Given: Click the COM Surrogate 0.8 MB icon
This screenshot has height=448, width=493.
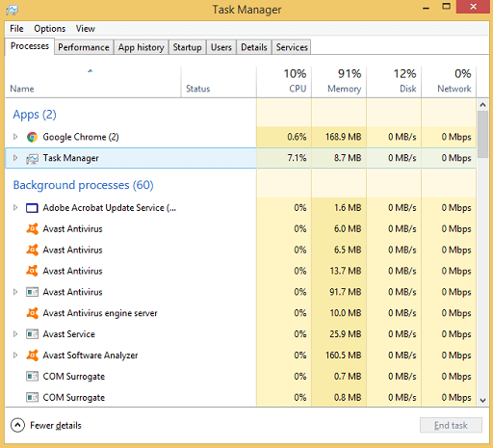Looking at the screenshot, I should click(x=32, y=398).
